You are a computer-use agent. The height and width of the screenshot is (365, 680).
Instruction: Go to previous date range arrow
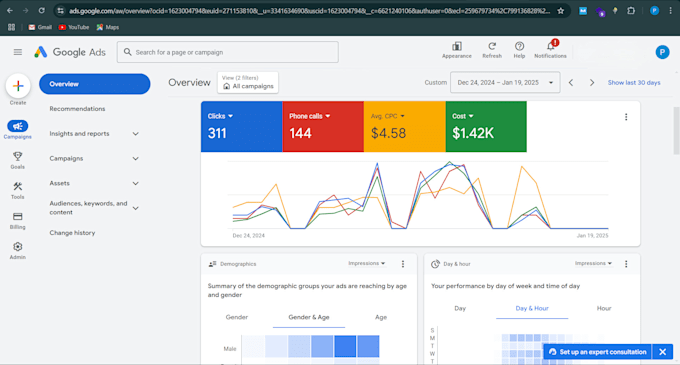(571, 82)
